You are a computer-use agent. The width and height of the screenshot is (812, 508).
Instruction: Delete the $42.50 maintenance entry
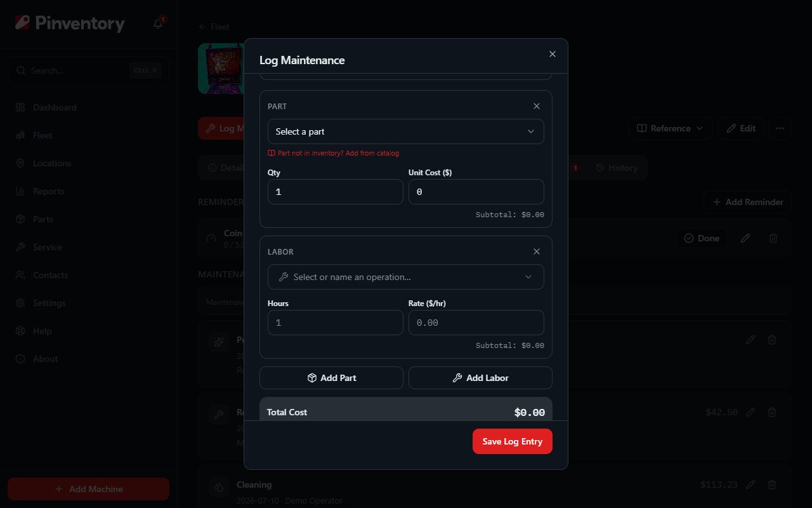772,412
